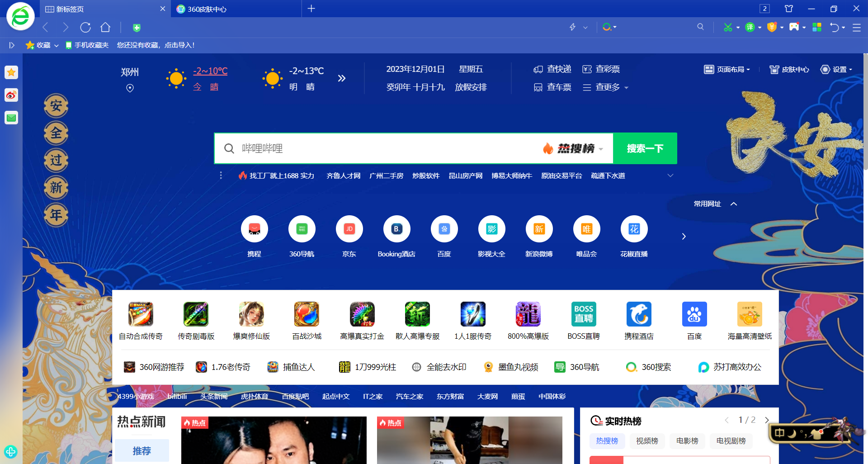Click the location pin under 郑州
Image resolution: width=868 pixels, height=464 pixels.
tap(130, 88)
